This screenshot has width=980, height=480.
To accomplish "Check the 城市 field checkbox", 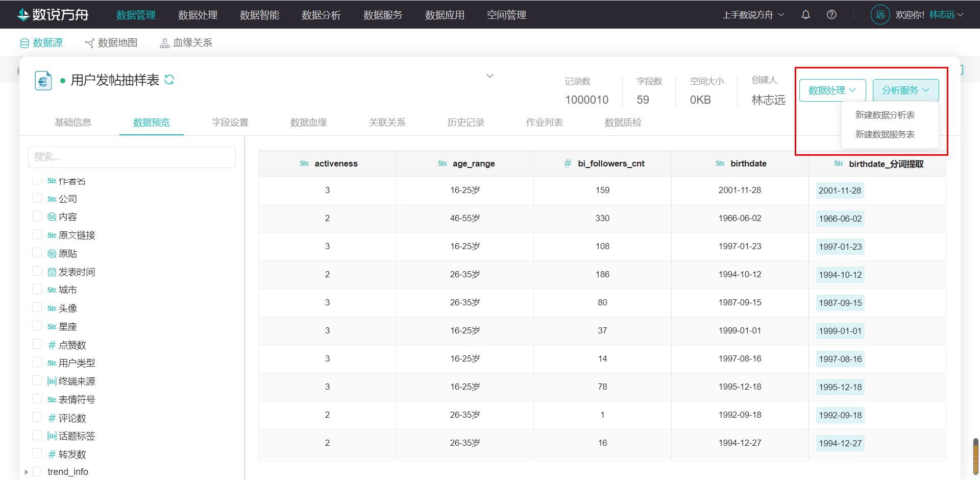I will [x=37, y=289].
